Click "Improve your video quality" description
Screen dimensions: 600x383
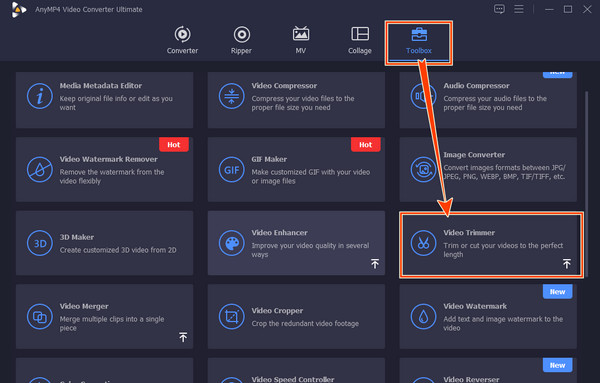point(310,250)
